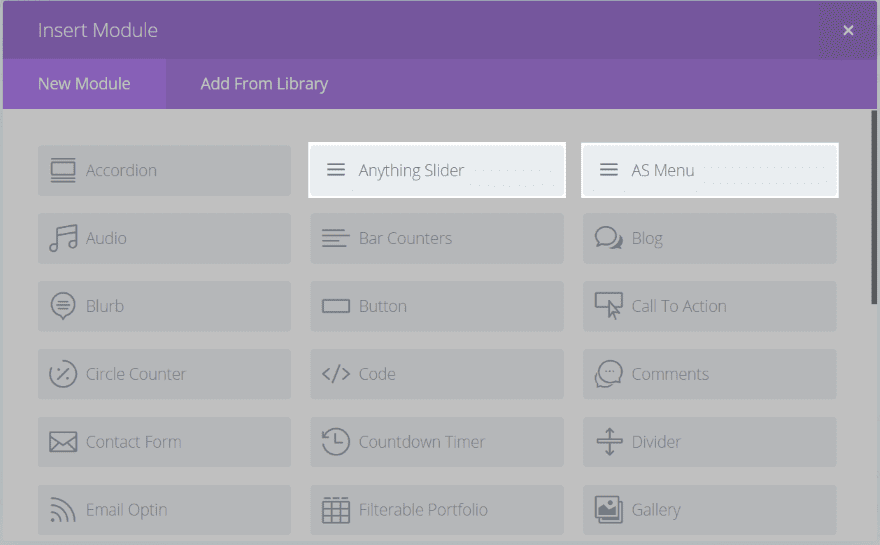
Task: Open the Add From Library tab
Action: [264, 84]
